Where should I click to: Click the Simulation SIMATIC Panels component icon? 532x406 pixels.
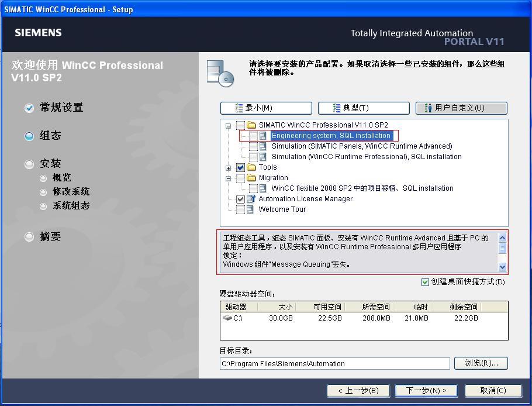click(263, 146)
